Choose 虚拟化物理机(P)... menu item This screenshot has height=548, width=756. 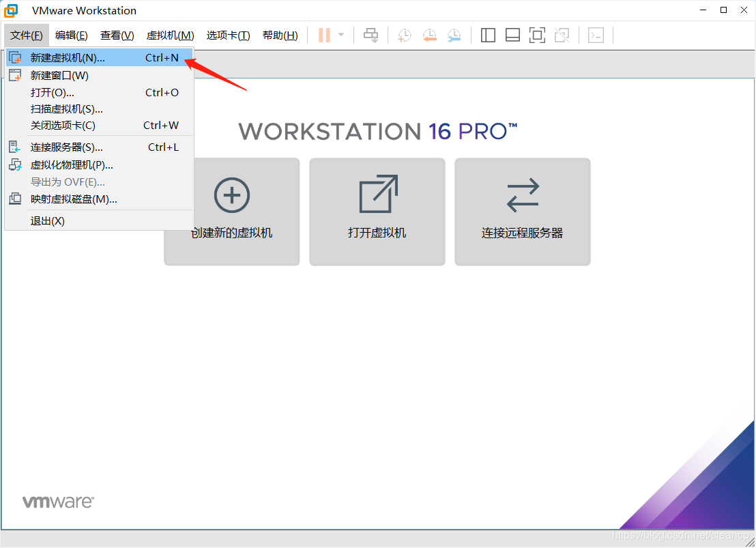[100, 165]
